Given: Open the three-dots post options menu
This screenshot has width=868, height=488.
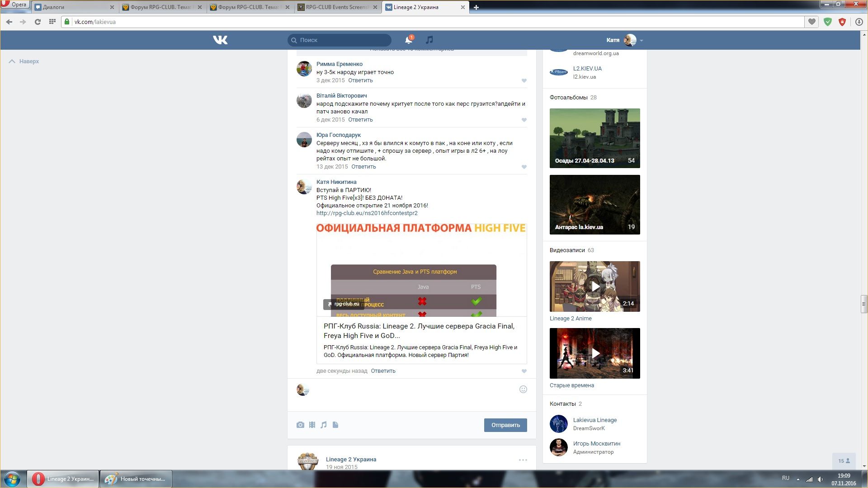Looking at the screenshot, I should coord(523,460).
